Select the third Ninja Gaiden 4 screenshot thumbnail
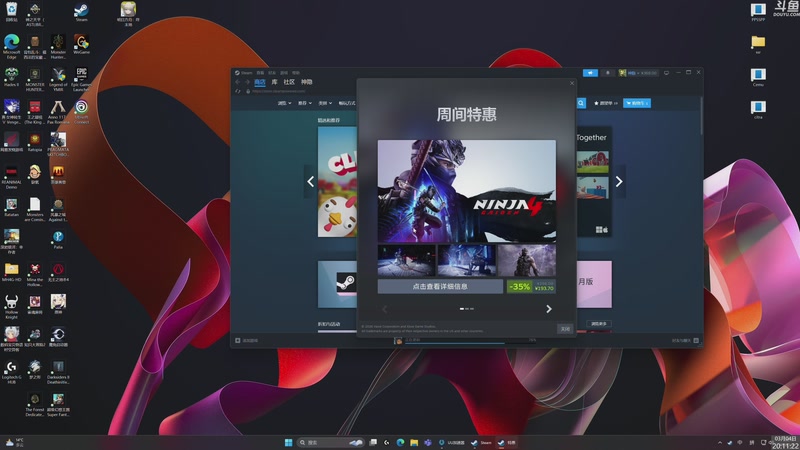 527,260
